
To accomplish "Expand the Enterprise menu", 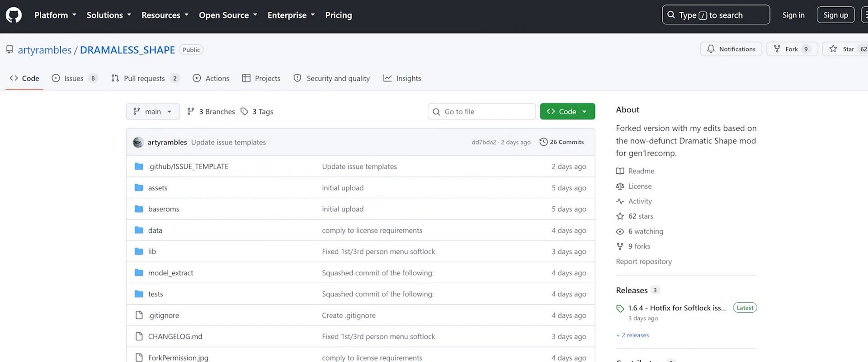I will click(291, 15).
